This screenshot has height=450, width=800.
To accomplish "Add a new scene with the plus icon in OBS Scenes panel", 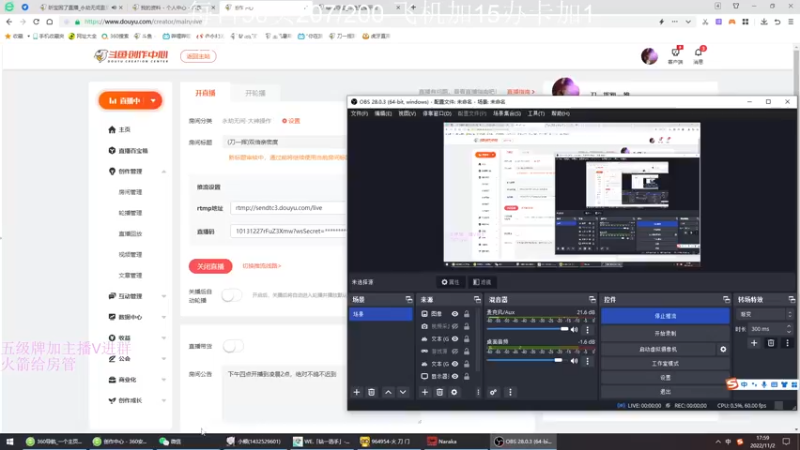I will pyautogui.click(x=357, y=392).
